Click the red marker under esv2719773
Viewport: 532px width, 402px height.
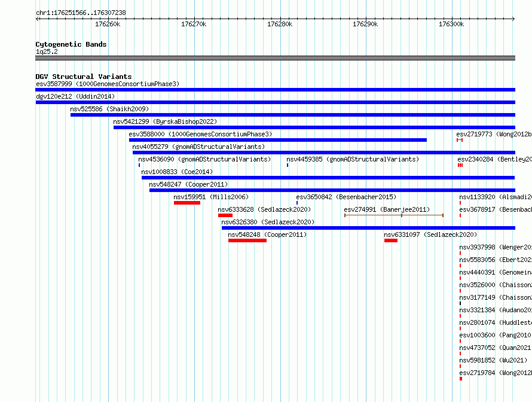460,140
